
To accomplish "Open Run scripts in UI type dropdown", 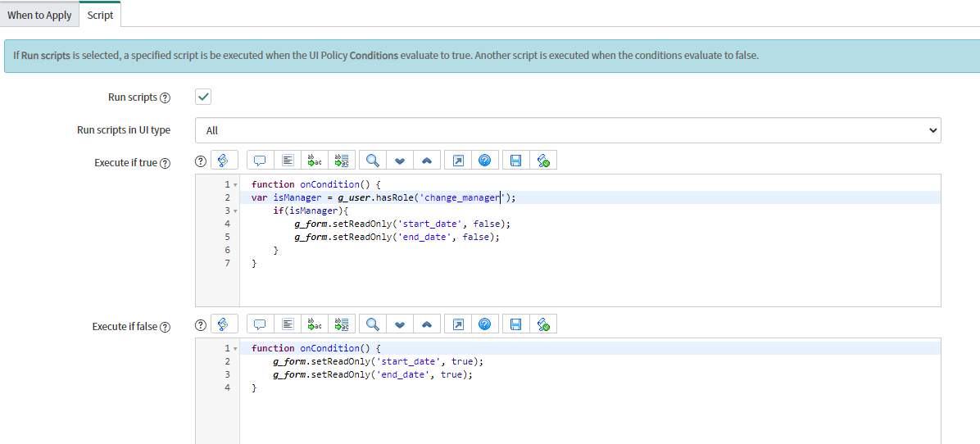I will (x=568, y=130).
